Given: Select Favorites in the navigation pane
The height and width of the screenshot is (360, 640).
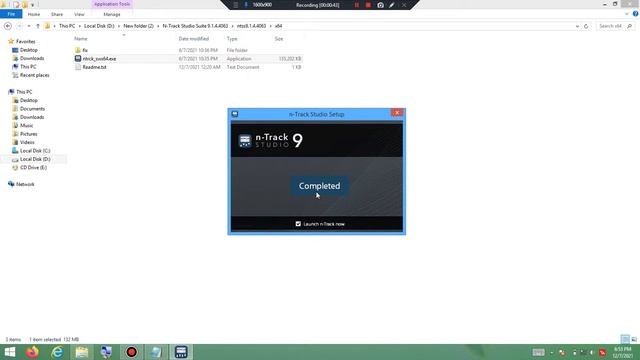Looking at the screenshot, I should [x=25, y=41].
